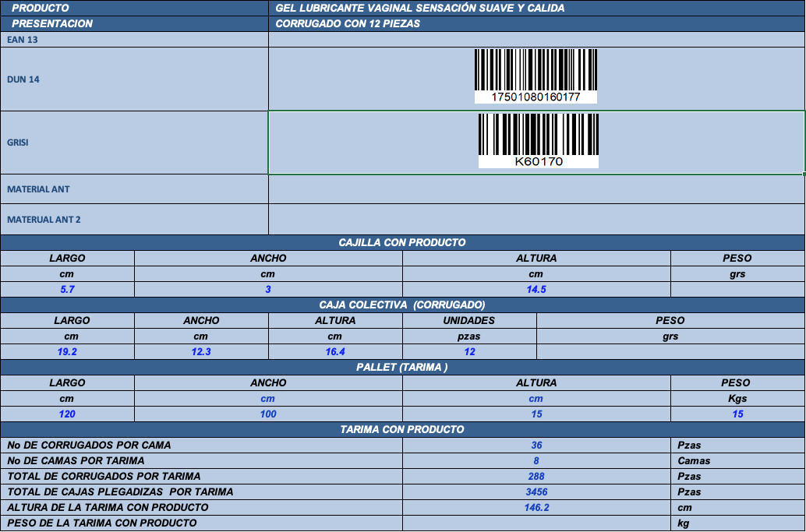
Task: Select the CAJA COLECTIVA (CORRUGADO) section header
Action: coord(402,305)
